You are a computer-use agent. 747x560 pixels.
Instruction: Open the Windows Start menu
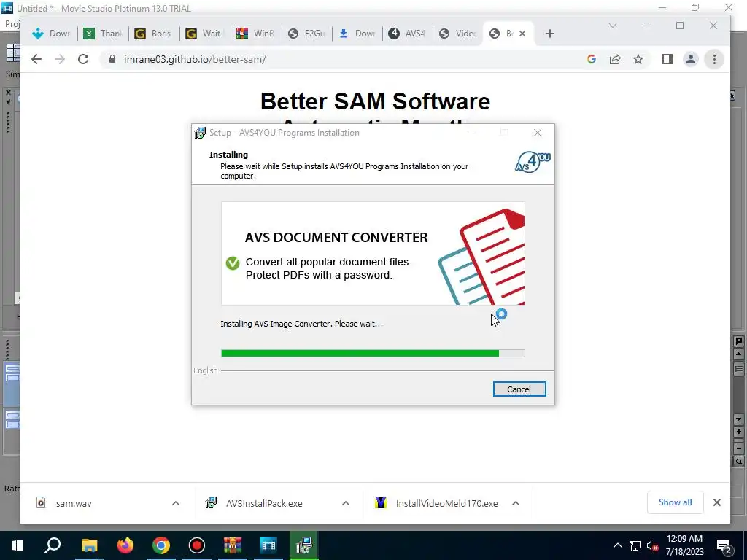[18, 545]
